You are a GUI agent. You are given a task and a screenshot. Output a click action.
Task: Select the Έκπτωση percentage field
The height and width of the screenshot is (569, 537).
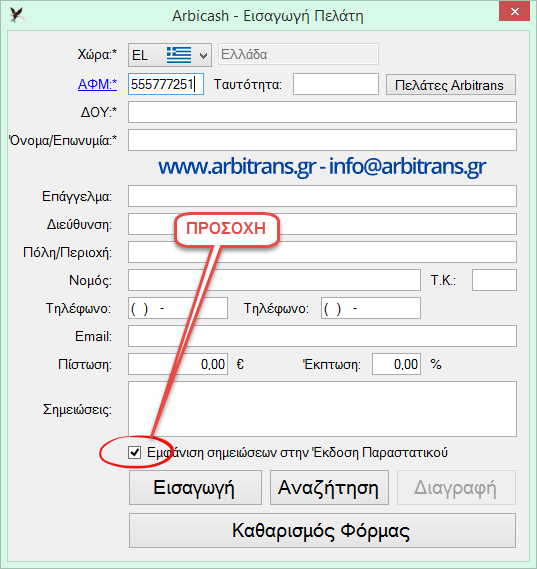(396, 364)
